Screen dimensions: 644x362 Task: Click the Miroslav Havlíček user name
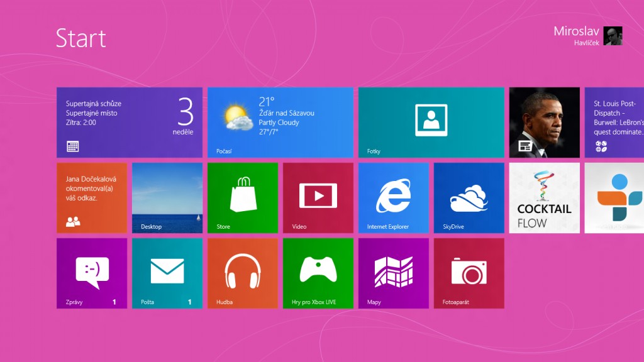click(576, 36)
